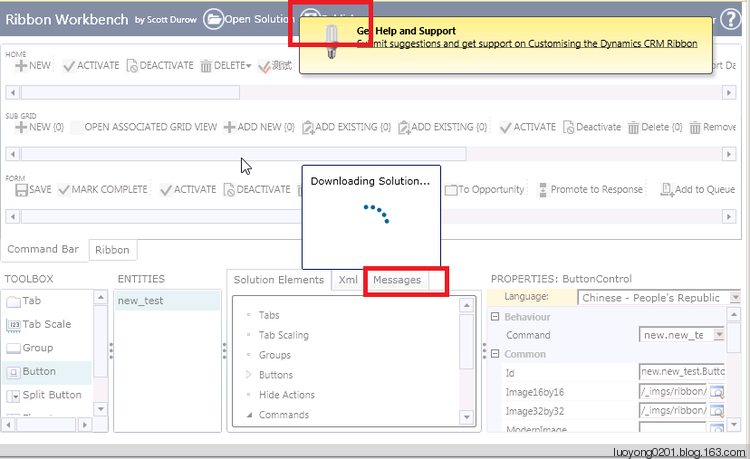The width and height of the screenshot is (750, 459).
Task: Click Toolbox list scroll up arrow
Action: click(x=100, y=297)
